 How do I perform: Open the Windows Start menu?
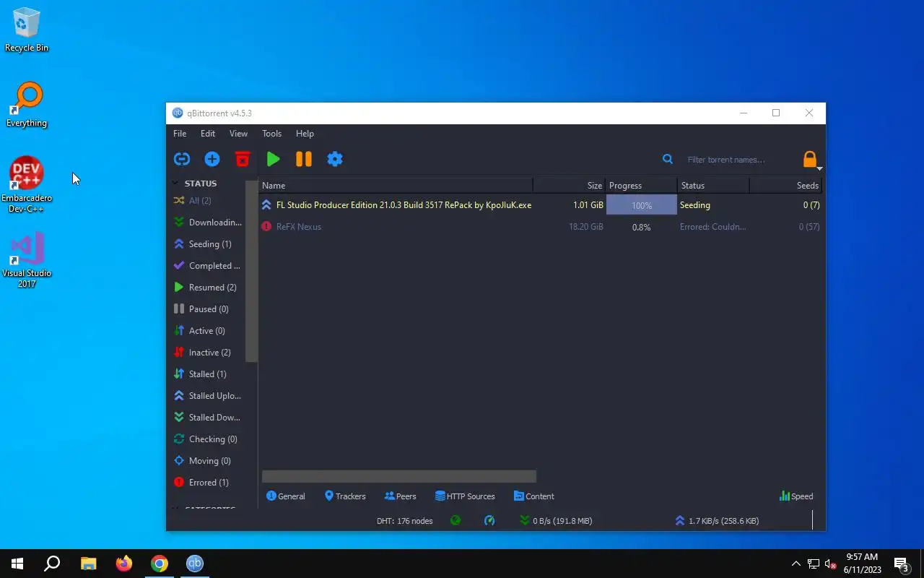click(x=17, y=564)
